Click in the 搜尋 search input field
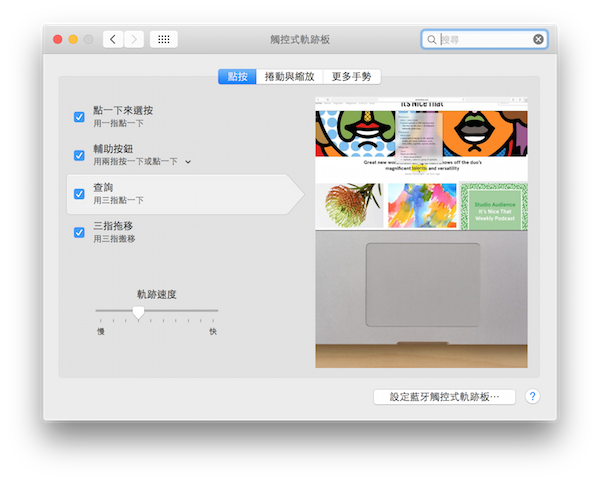This screenshot has width=600, height=482. pos(484,39)
